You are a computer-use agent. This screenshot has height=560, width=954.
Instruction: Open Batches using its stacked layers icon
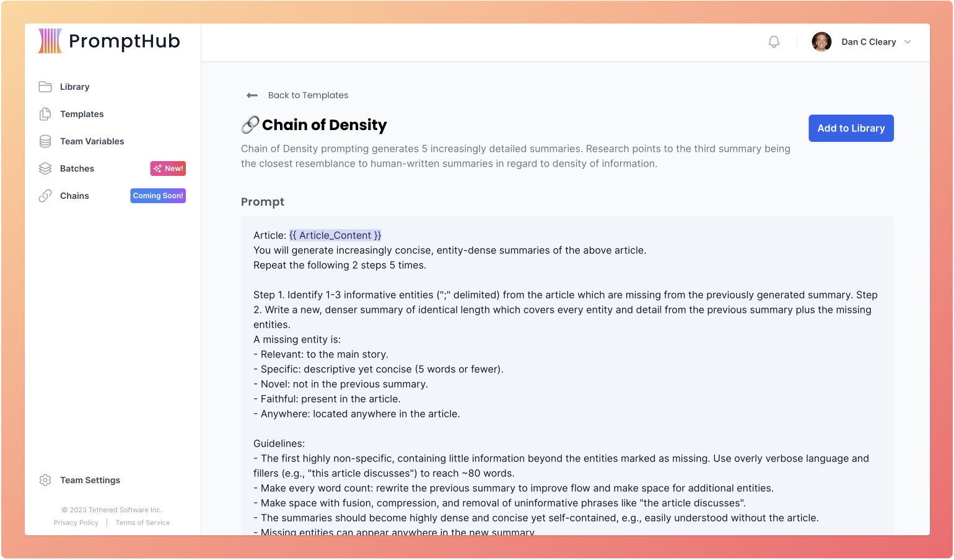tap(45, 168)
